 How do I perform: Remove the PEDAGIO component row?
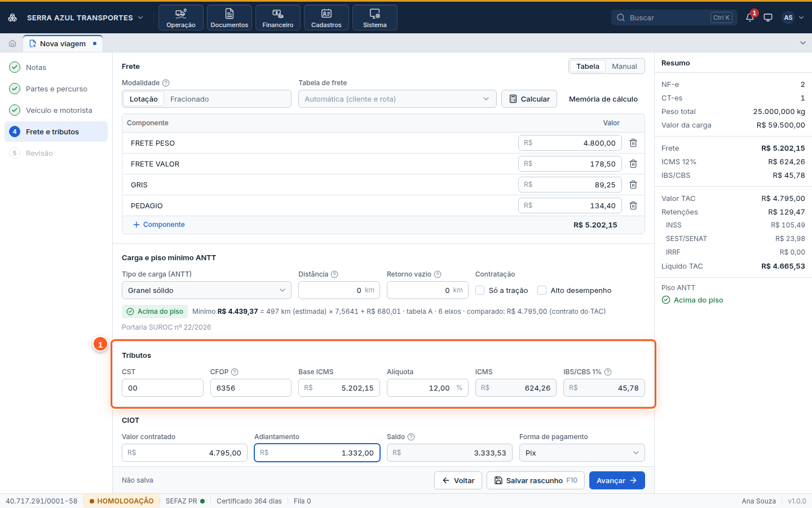(x=633, y=205)
